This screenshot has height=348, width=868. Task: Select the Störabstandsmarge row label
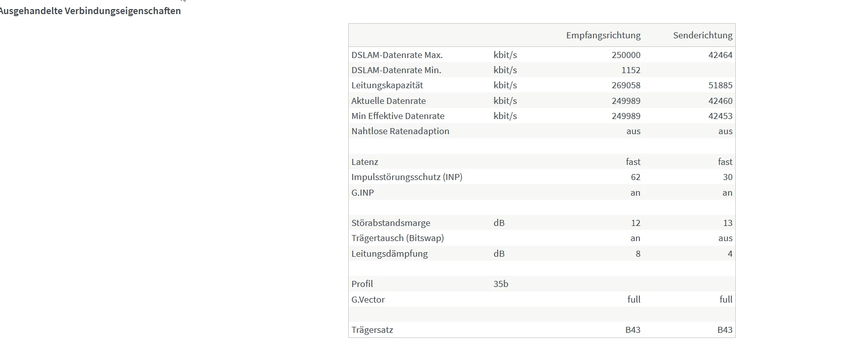point(391,223)
